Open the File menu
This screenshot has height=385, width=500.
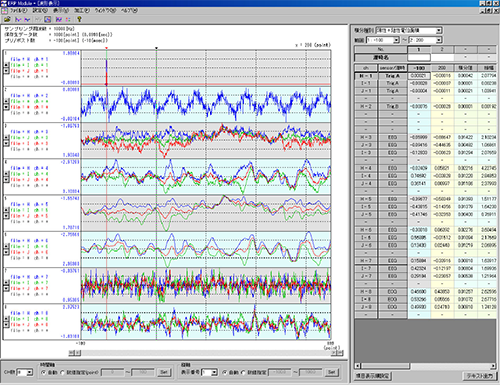pyautogui.click(x=18, y=10)
